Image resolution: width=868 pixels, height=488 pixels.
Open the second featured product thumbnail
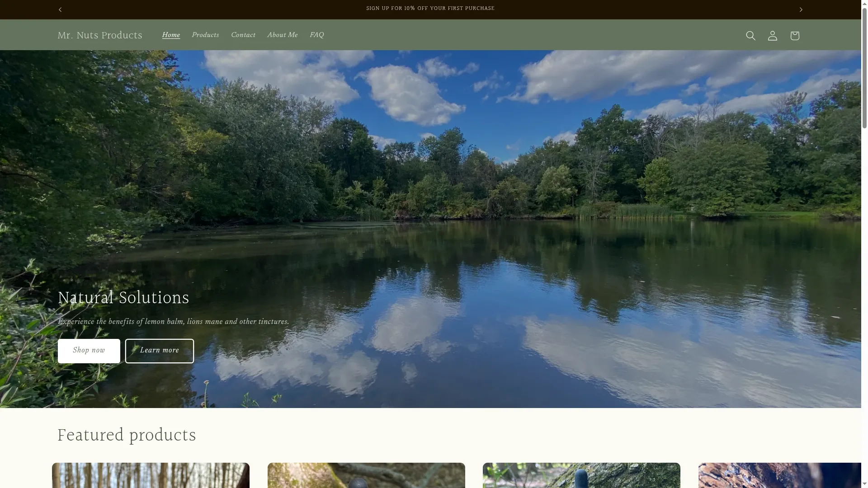click(366, 475)
